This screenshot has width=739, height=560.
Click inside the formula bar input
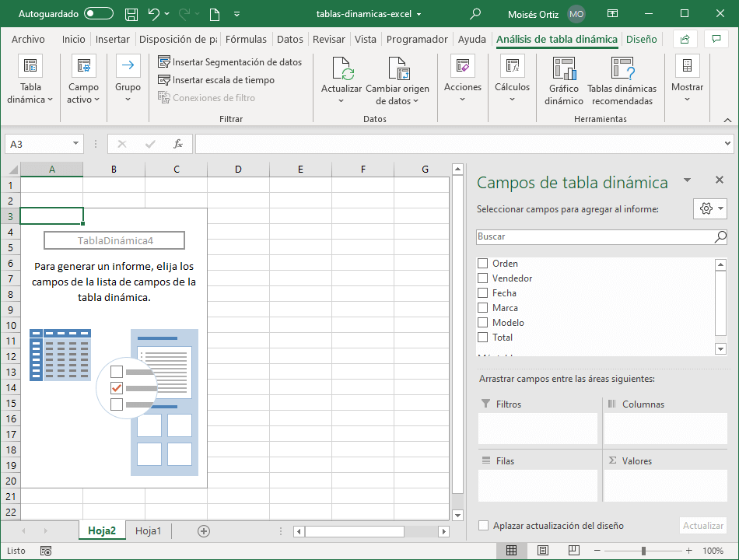click(459, 144)
